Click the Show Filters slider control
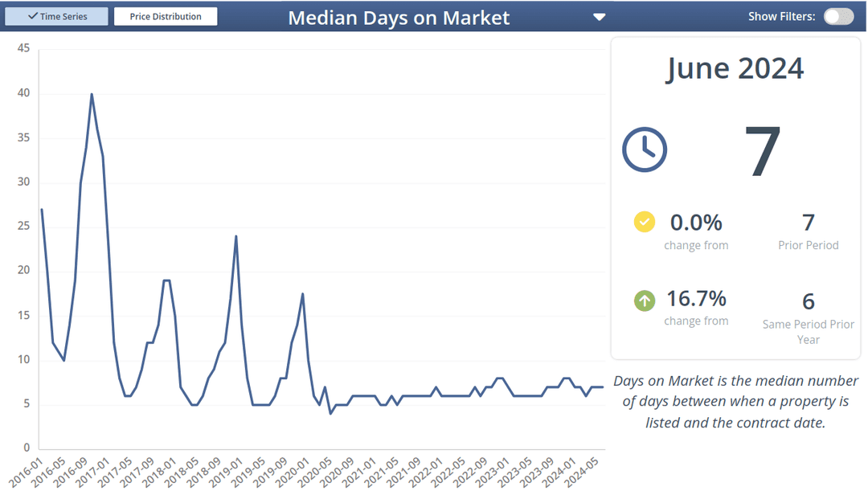Viewport: 868px width, 495px height. pyautogui.click(x=838, y=15)
